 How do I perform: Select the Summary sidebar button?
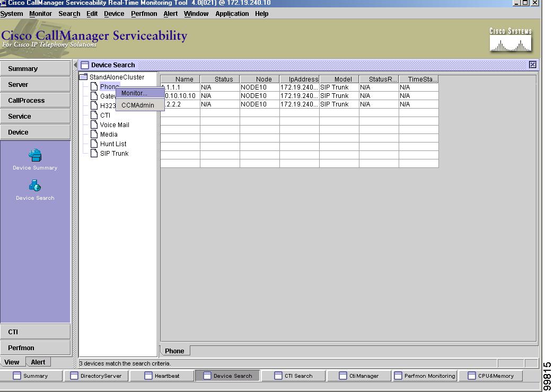pyautogui.click(x=36, y=68)
